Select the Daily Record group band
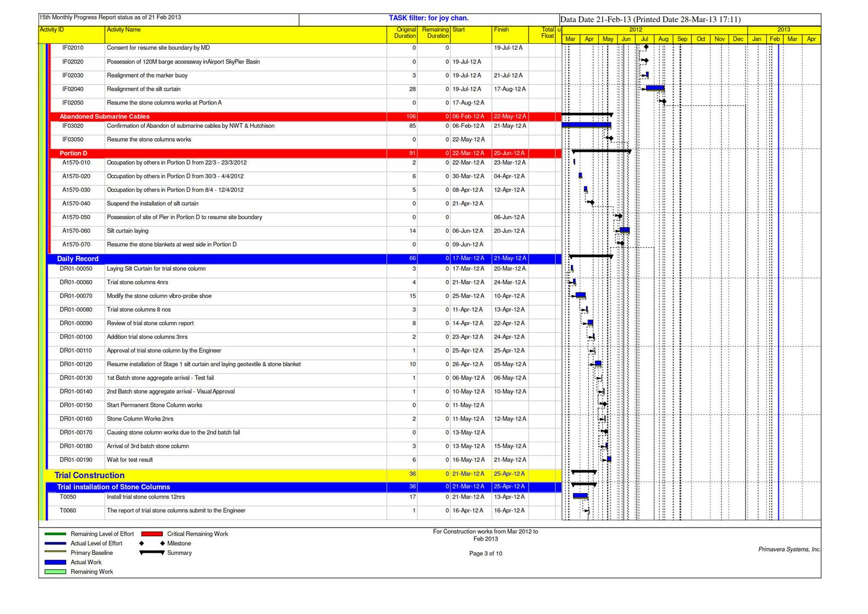The width and height of the screenshot is (868, 614). tap(304, 259)
